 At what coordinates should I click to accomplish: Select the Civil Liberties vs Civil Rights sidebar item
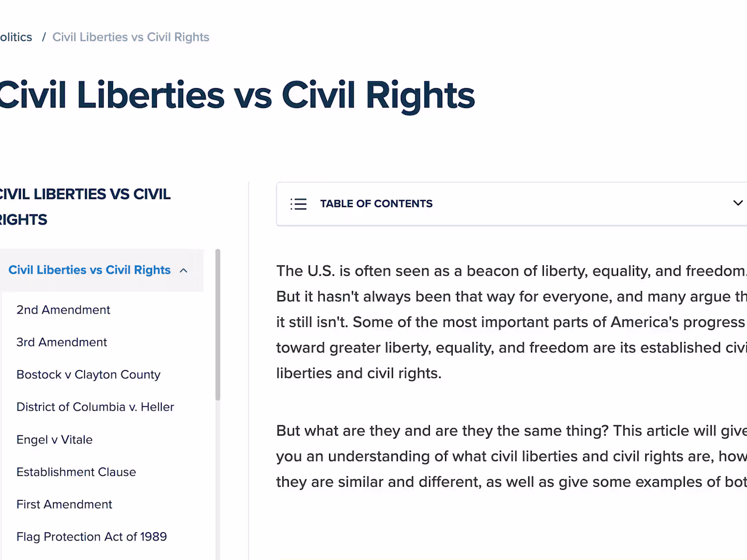[90, 270]
